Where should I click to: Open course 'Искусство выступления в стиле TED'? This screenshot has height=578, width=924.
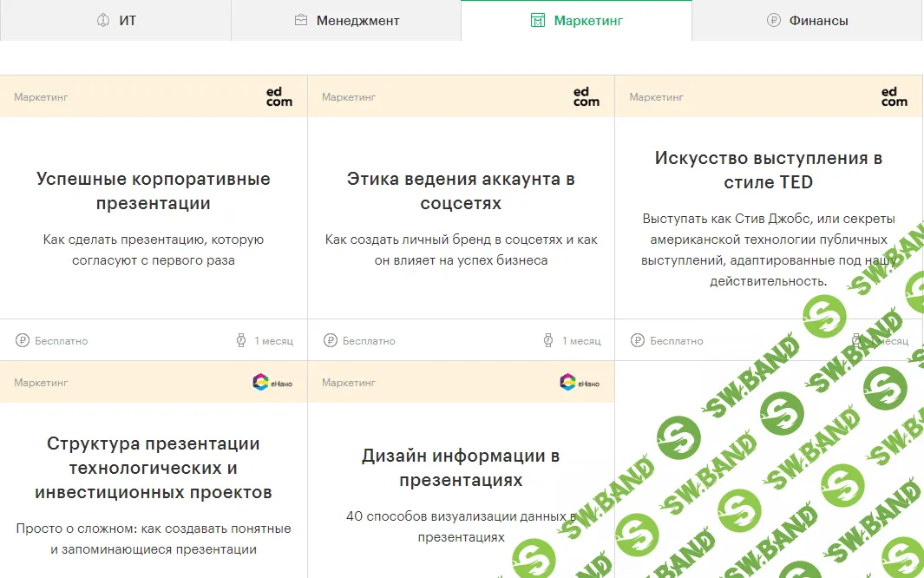click(x=767, y=170)
